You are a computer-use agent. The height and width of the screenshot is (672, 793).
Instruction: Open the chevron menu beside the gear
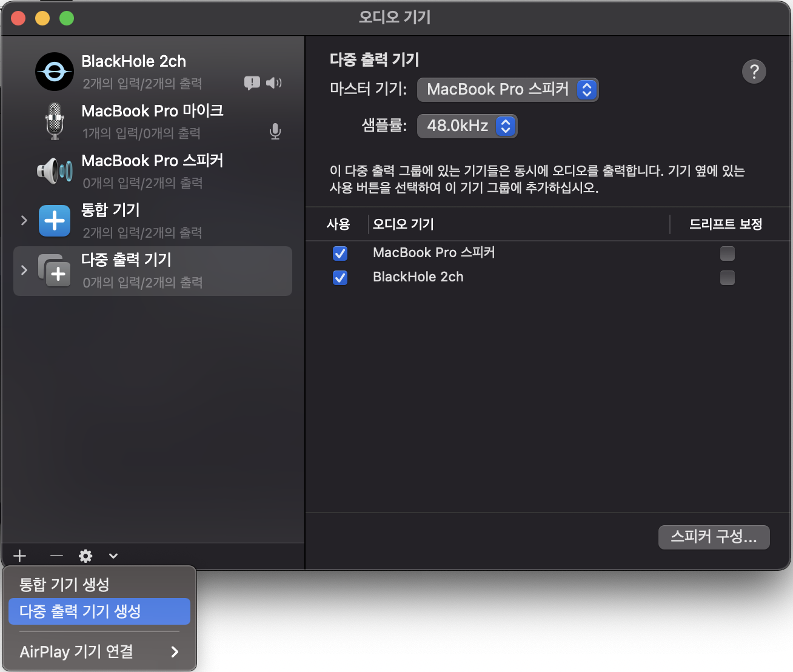tap(113, 556)
